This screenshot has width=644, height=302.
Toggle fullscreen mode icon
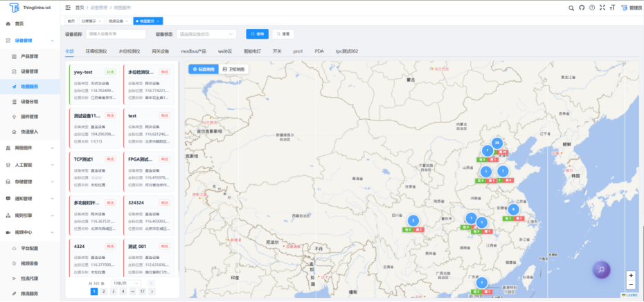tap(602, 8)
